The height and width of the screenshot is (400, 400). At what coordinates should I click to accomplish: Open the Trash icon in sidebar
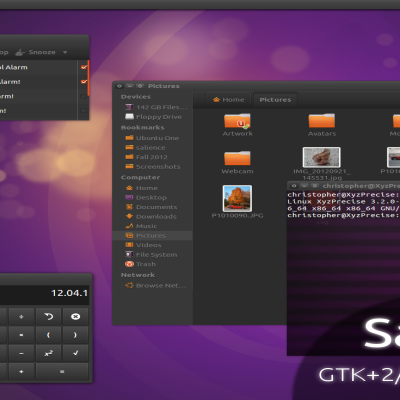click(x=129, y=264)
